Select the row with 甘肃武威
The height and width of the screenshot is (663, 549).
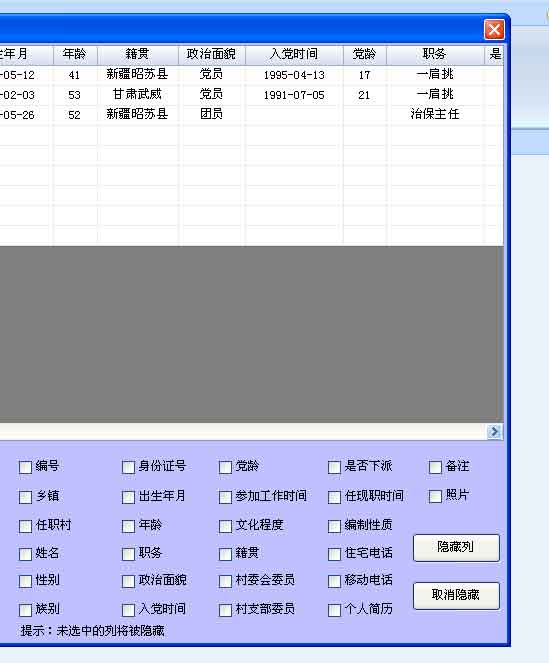[x=252, y=95]
